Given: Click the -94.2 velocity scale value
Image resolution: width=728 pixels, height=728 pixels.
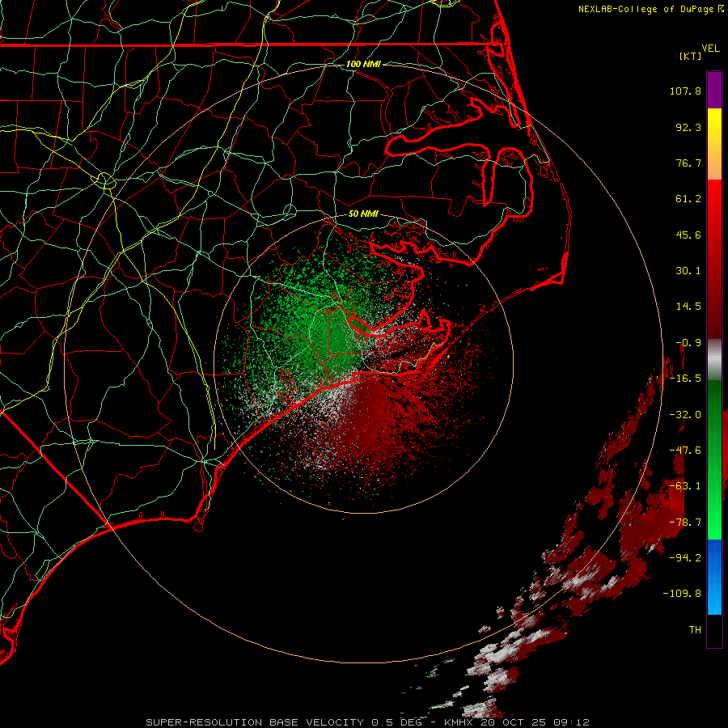Looking at the screenshot, I should (x=685, y=557).
